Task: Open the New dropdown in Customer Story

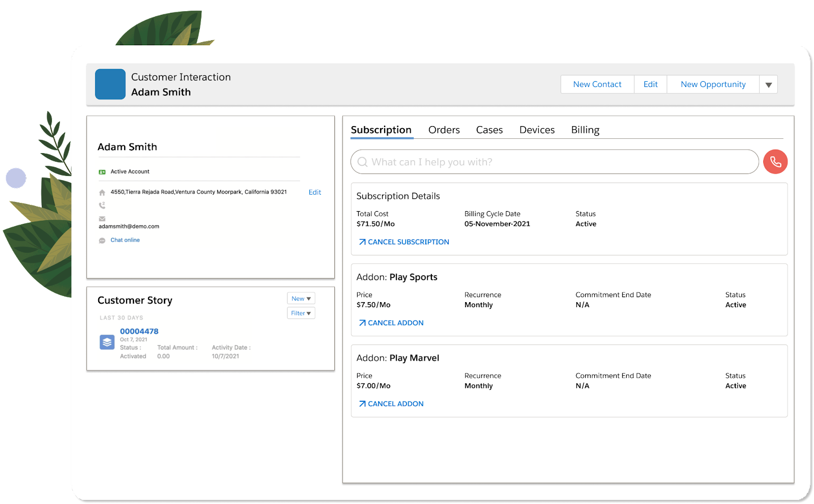Action: 301,298
